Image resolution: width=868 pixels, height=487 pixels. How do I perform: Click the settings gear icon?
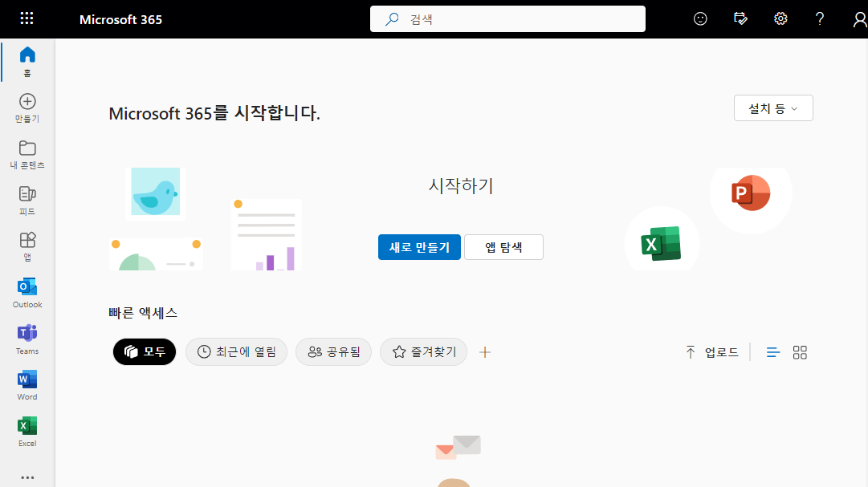780,18
